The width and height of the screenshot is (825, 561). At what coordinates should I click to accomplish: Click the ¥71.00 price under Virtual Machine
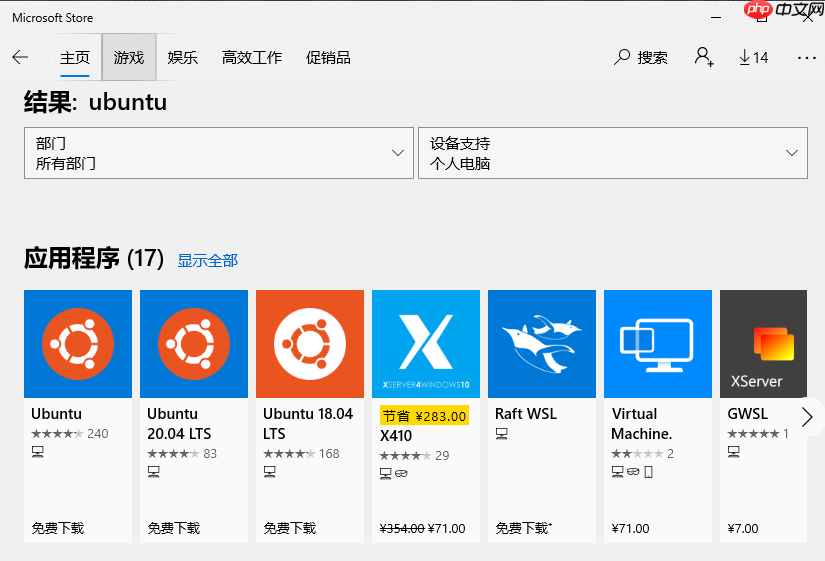pos(630,528)
